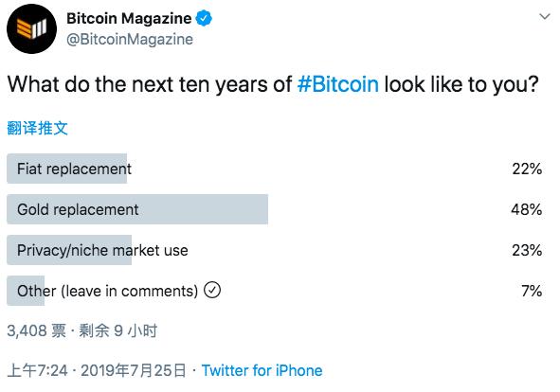The height and width of the screenshot is (392, 560).
Task: Click the #Bitcoin hashtag
Action: 338,84
